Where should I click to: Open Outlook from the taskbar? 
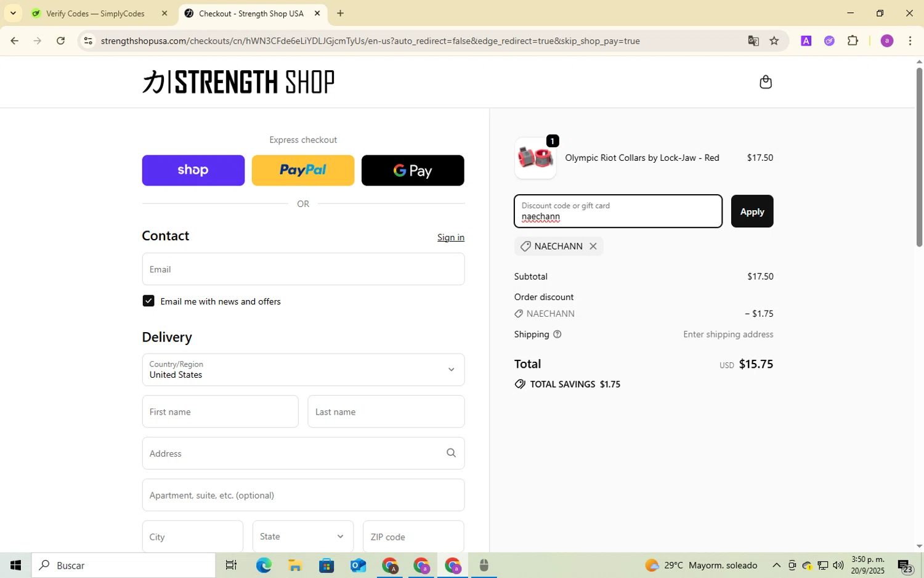[x=358, y=565]
